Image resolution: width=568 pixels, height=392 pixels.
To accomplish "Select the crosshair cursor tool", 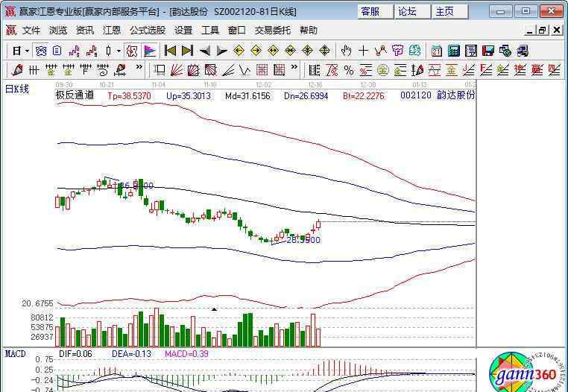I will click(x=363, y=51).
